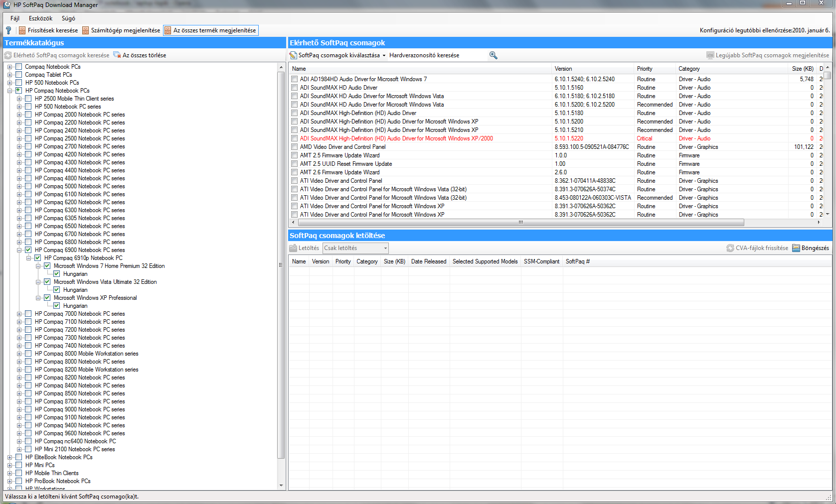
Task: Expand Compaq Tablet PCs tree node
Action: 9,75
